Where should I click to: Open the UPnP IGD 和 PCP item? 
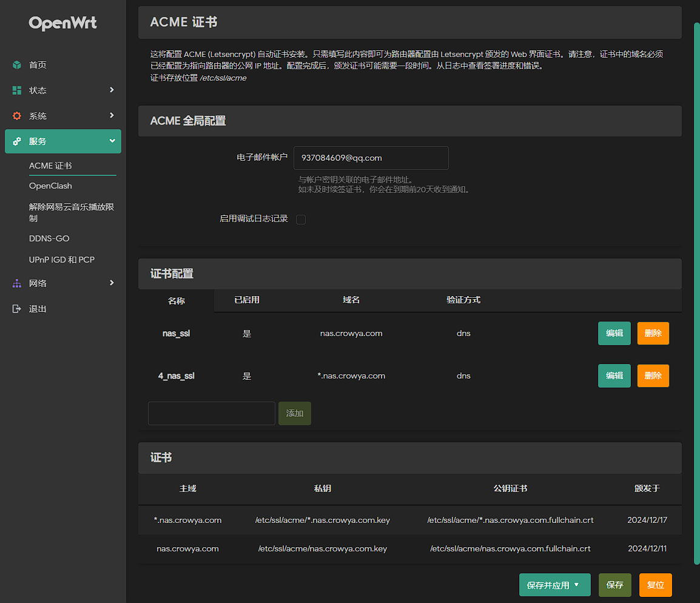click(62, 259)
